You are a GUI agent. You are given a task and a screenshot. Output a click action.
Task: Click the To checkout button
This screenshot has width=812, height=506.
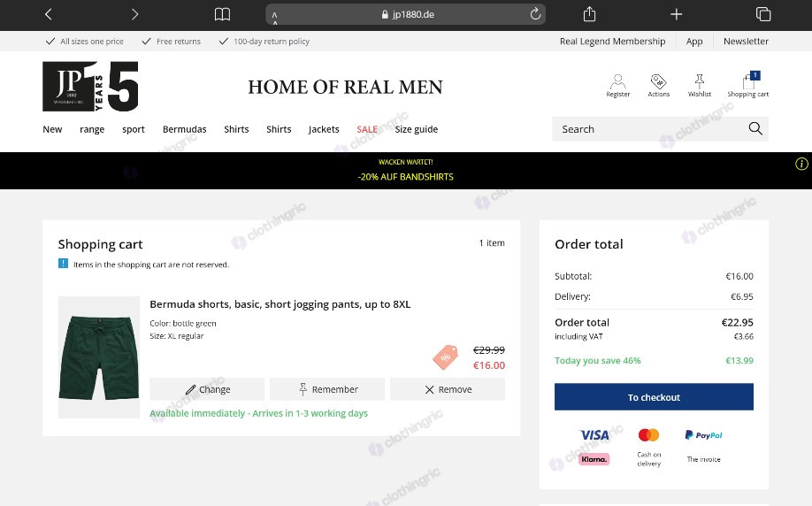click(x=654, y=396)
